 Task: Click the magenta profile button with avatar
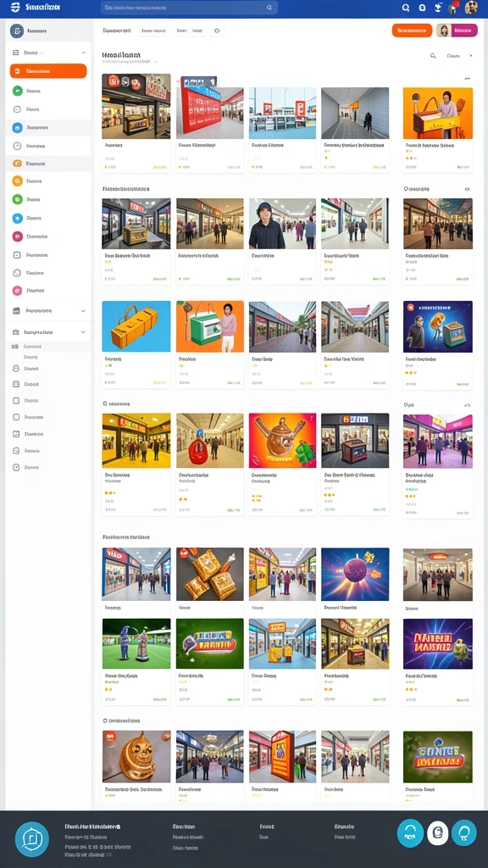pos(457,31)
